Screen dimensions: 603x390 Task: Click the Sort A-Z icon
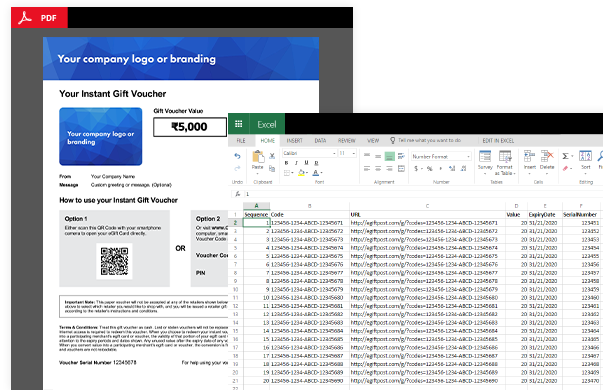click(585, 156)
